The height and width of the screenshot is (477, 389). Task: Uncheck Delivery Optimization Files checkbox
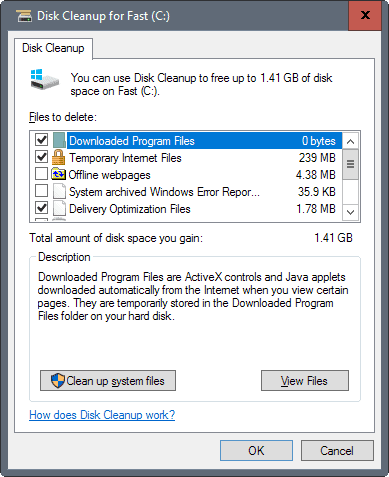pyautogui.click(x=41, y=208)
